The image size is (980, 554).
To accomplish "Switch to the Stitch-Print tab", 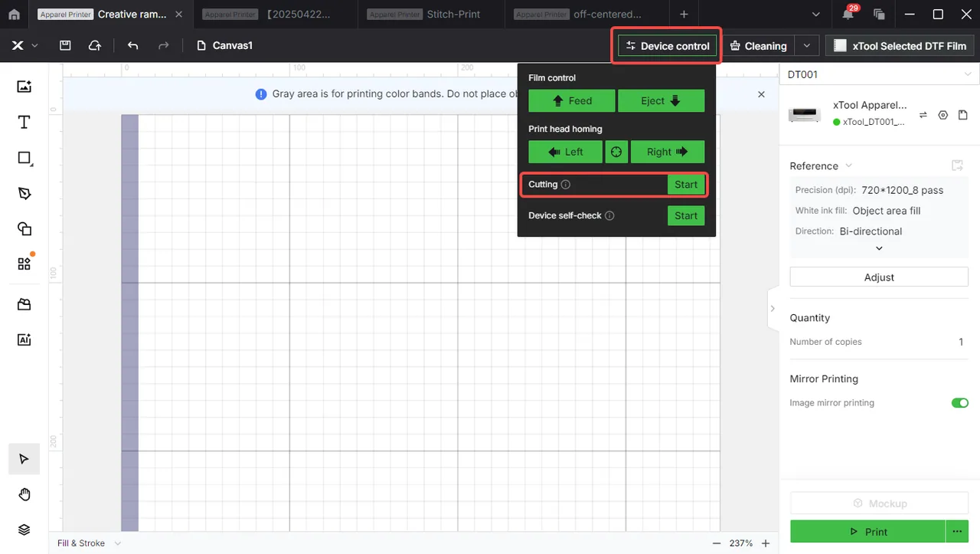I will (x=433, y=15).
